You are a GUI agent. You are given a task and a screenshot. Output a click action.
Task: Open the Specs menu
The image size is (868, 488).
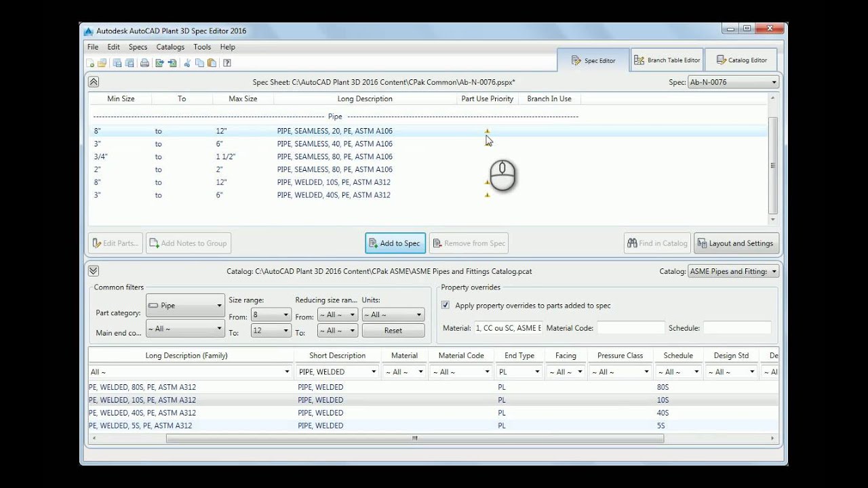point(138,47)
